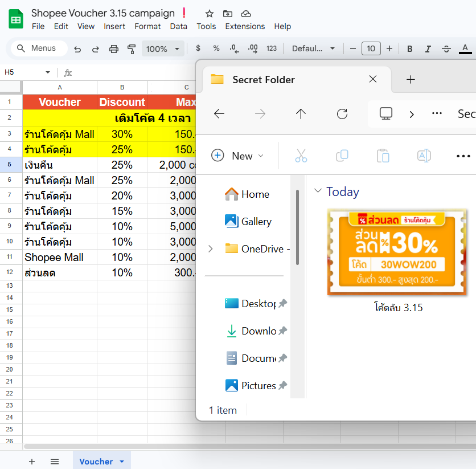476x469 pixels.
Task: Refresh the File Explorer view
Action: pos(342,114)
